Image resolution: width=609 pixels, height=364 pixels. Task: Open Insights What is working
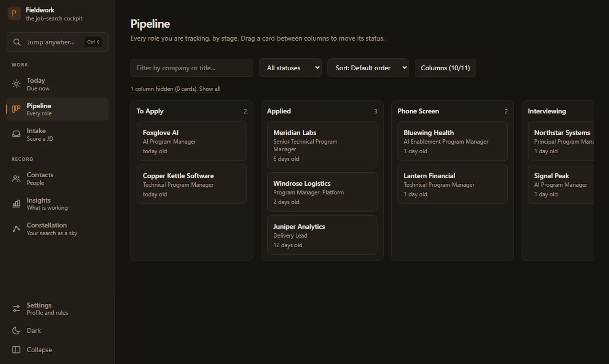click(57, 204)
